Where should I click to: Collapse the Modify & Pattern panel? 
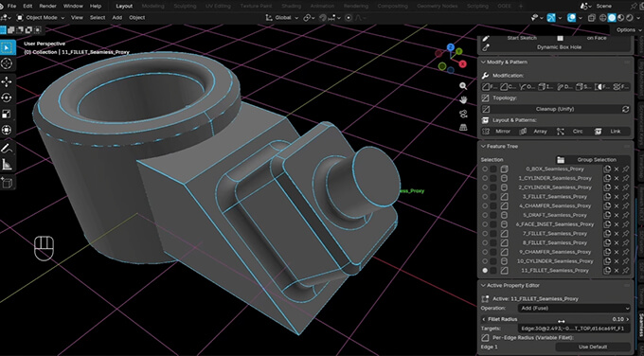pos(483,62)
